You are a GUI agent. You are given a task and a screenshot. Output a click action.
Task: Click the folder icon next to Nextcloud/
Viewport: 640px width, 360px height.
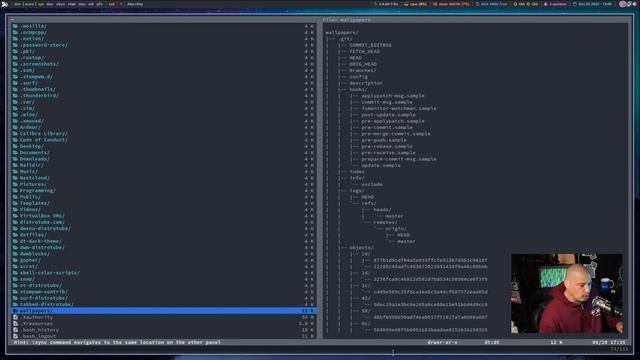(x=15, y=178)
